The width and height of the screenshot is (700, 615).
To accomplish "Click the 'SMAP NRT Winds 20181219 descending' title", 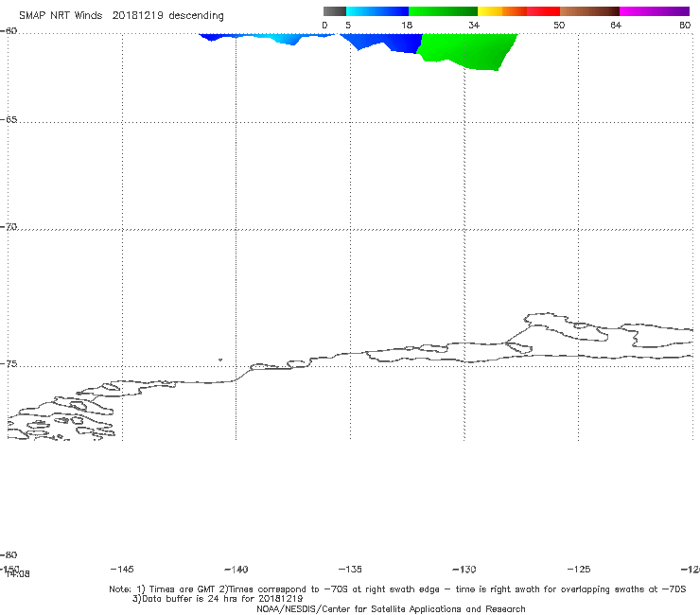I will [x=121, y=15].
